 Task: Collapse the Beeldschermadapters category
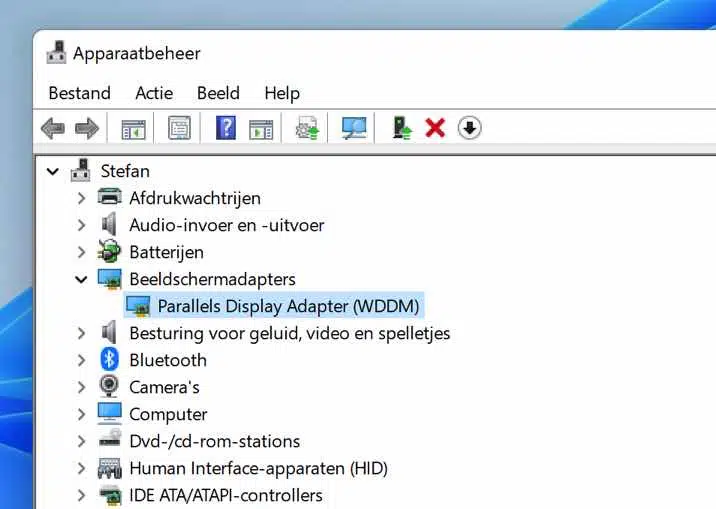(81, 279)
